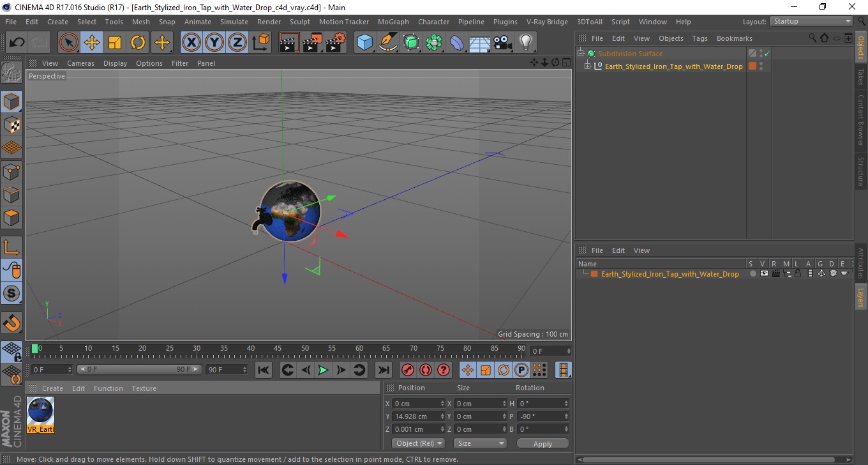This screenshot has width=868, height=465.
Task: Open the spline Pen tool
Action: (x=388, y=43)
